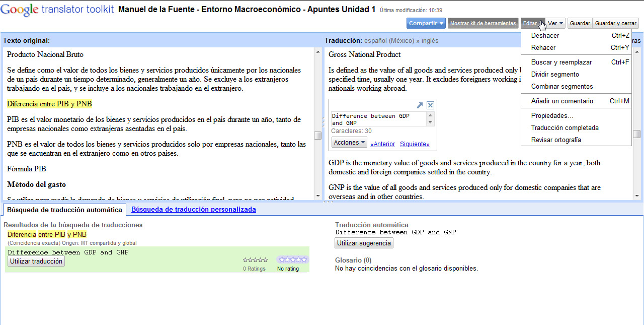Click translation pane scrollbar down arrow

[637, 196]
